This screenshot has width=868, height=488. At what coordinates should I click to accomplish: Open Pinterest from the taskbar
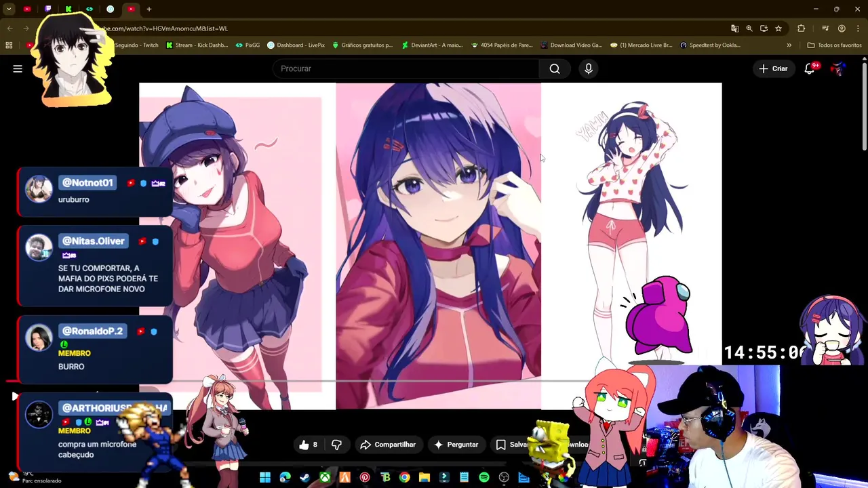[x=365, y=478]
